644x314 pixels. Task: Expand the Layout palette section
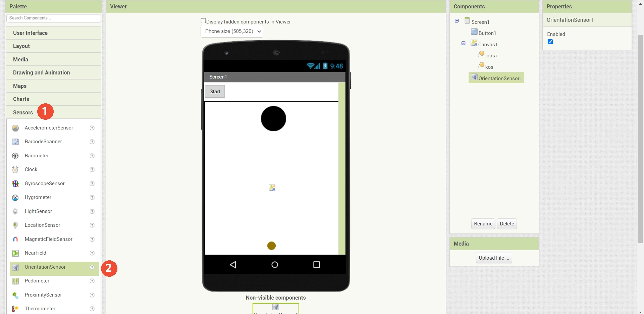54,46
